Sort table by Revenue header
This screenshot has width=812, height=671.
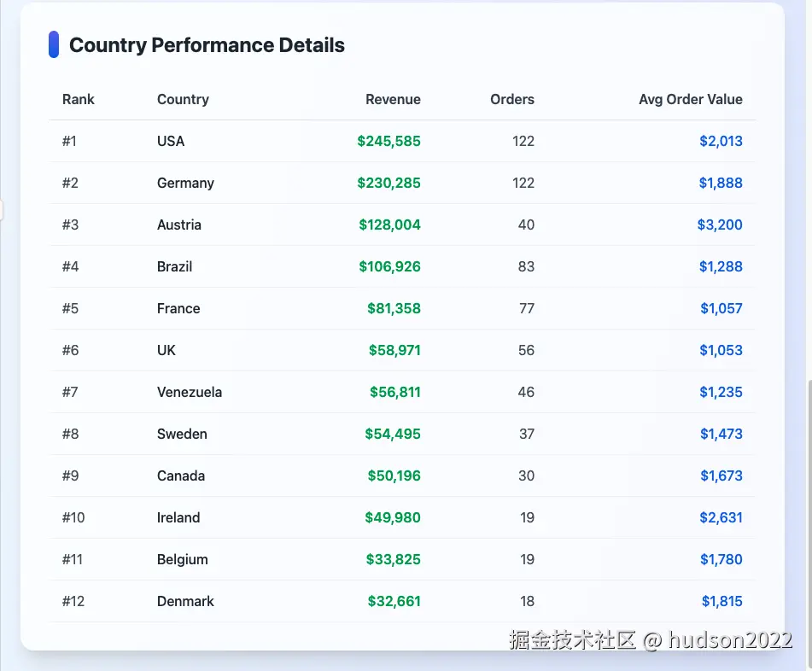click(393, 99)
